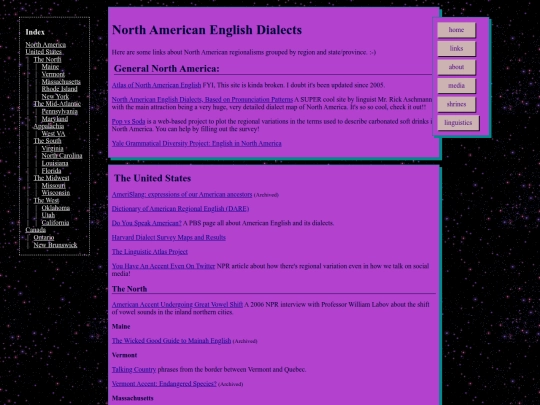Image resolution: width=540 pixels, height=405 pixels.
Task: Open the Virginia index entry
Action: tap(52, 148)
